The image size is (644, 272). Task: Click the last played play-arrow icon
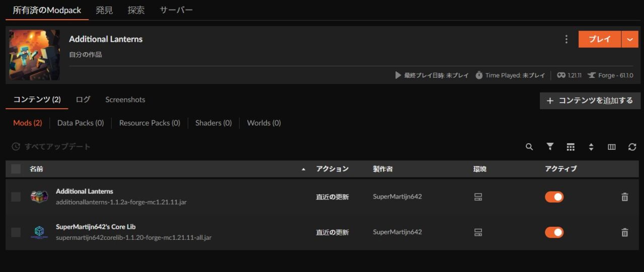[398, 75]
